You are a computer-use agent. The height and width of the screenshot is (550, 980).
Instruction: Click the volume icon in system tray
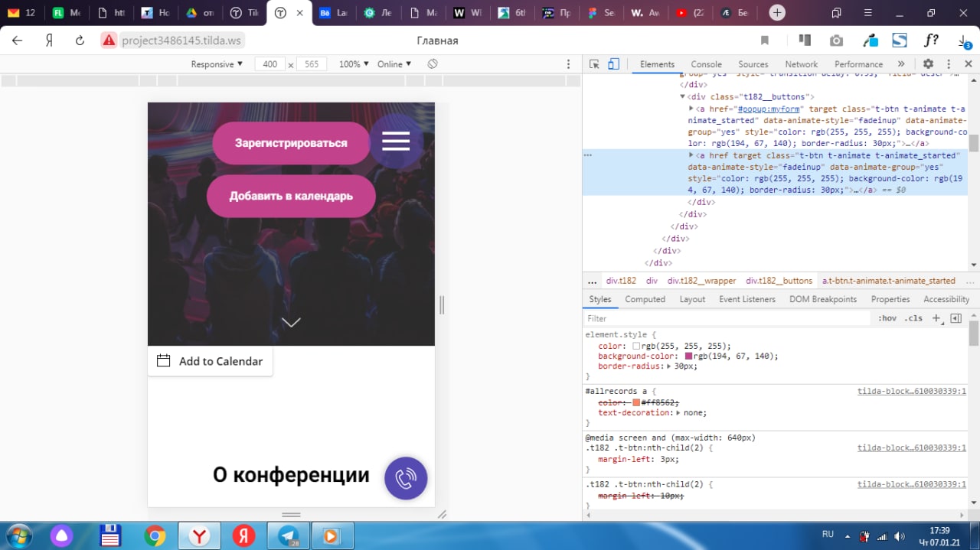[x=899, y=536]
